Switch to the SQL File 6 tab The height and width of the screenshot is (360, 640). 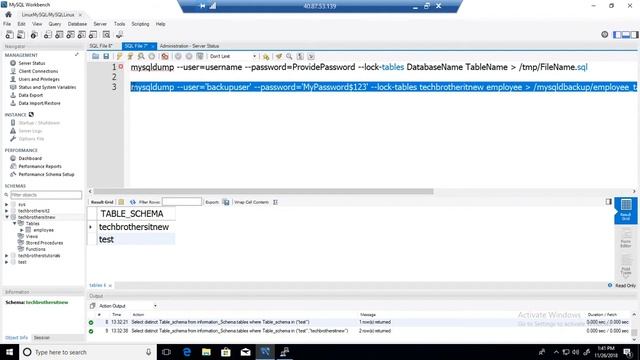101,46
